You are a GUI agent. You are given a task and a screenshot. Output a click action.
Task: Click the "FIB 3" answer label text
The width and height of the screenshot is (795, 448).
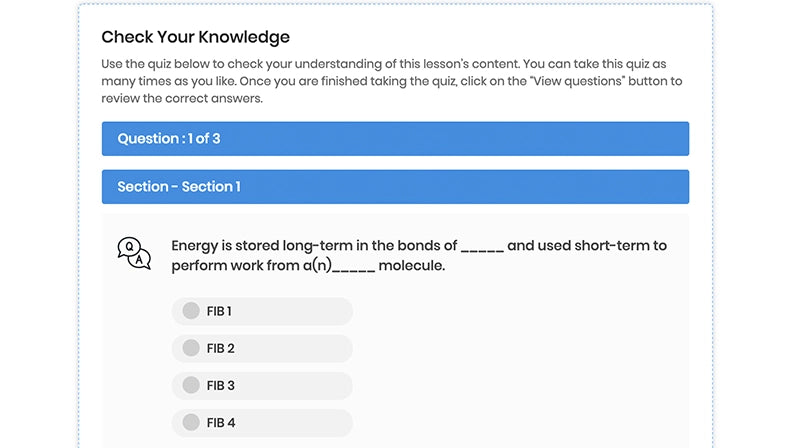[220, 385]
